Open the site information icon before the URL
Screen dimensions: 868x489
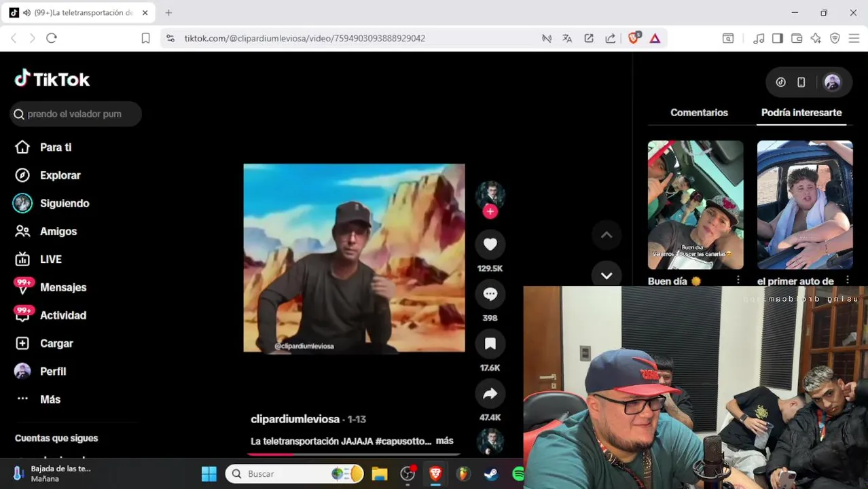pos(170,38)
